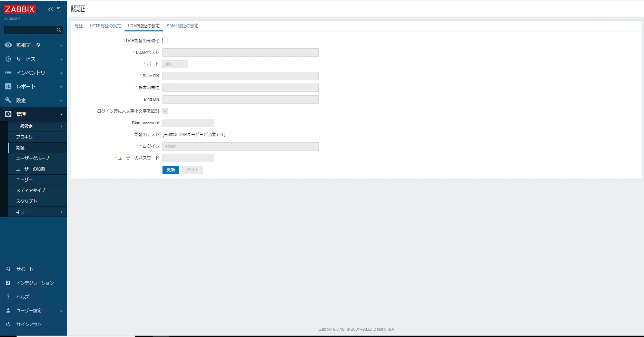Collapse the 管理 menu chevron
The image size is (644, 337).
coord(61,114)
